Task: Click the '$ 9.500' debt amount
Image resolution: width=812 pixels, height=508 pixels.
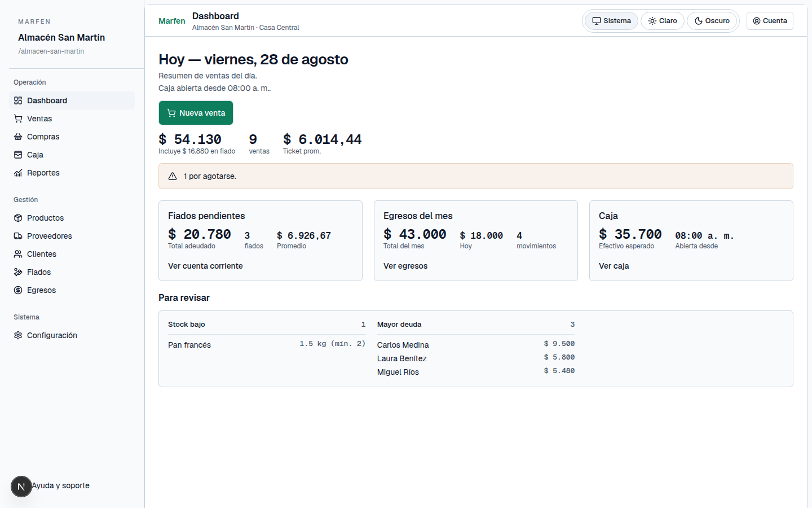Action: click(559, 344)
